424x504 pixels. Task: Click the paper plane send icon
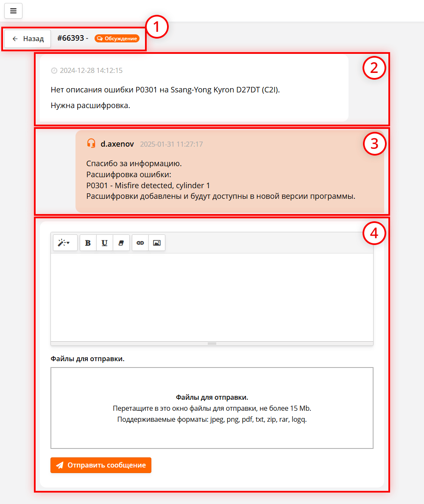tap(60, 465)
